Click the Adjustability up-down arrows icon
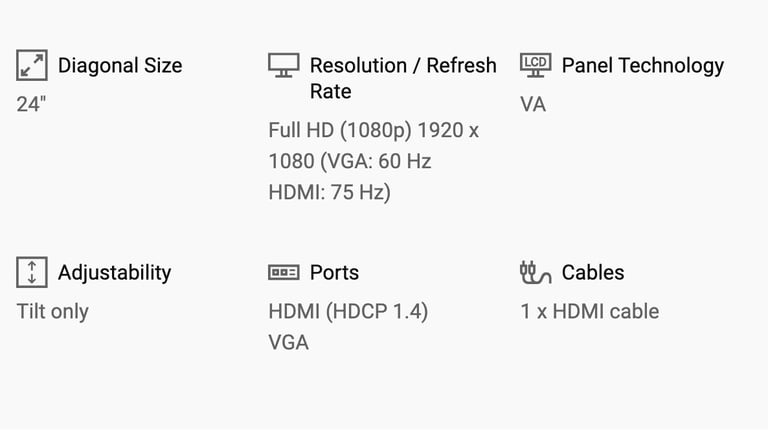 [32, 272]
